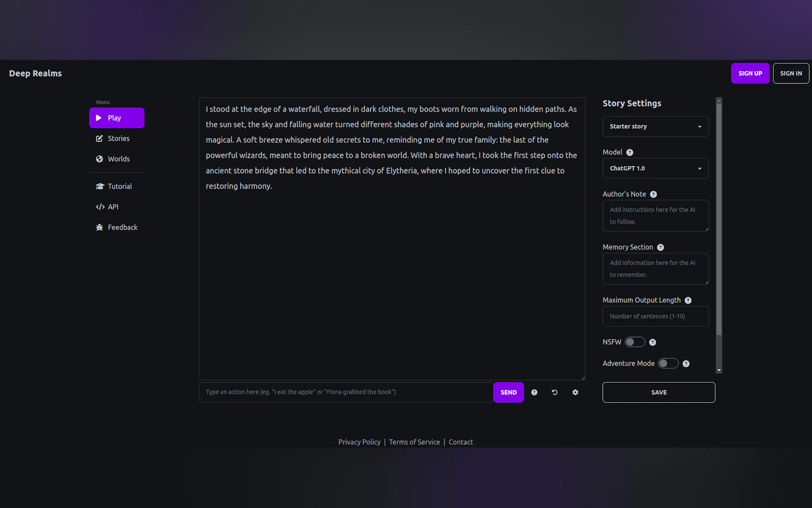812x508 pixels.
Task: Expand the Starter story dropdown
Action: coord(655,126)
